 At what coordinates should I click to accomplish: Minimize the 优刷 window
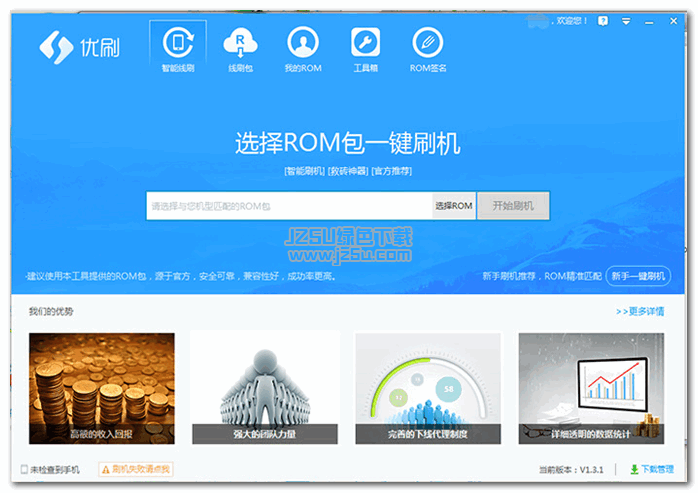coord(649,21)
